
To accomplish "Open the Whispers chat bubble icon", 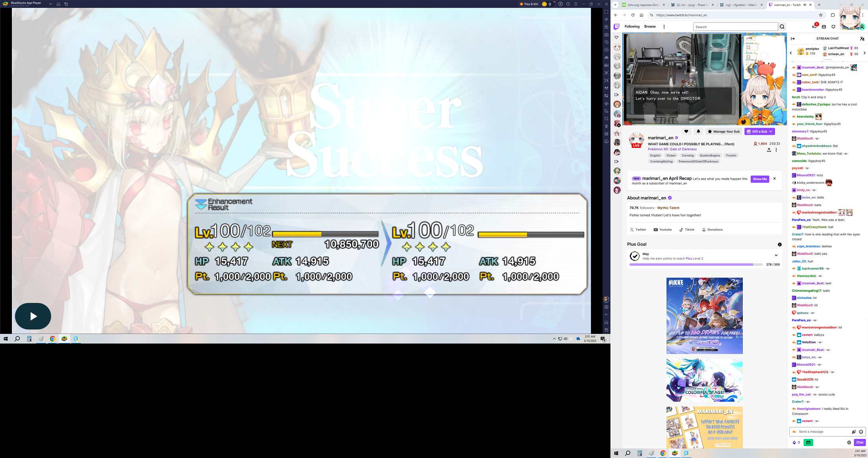I will (833, 27).
